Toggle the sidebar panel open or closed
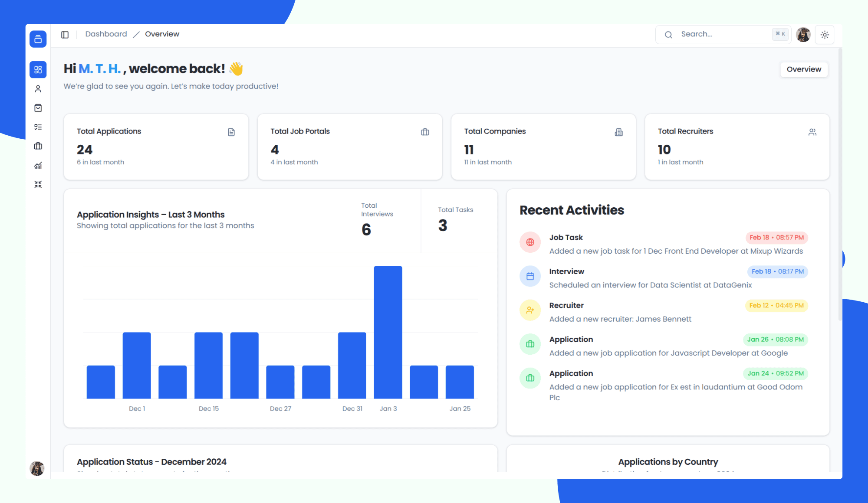Viewport: 868px width, 503px height. (65, 34)
